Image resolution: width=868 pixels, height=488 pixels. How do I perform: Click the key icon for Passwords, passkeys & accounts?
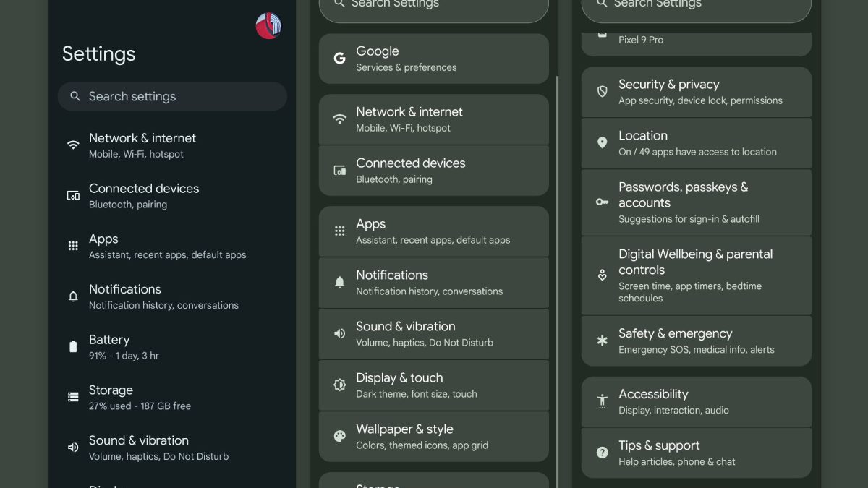point(602,202)
